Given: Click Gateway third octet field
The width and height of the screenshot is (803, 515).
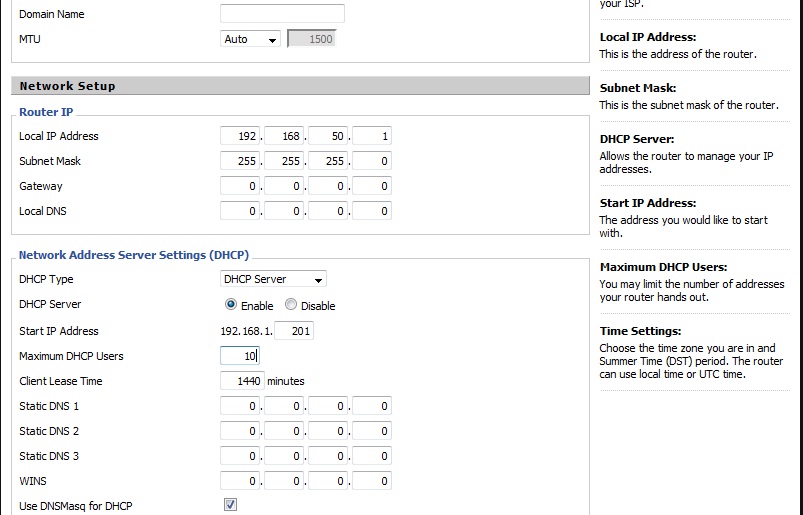Looking at the screenshot, I should (328, 186).
